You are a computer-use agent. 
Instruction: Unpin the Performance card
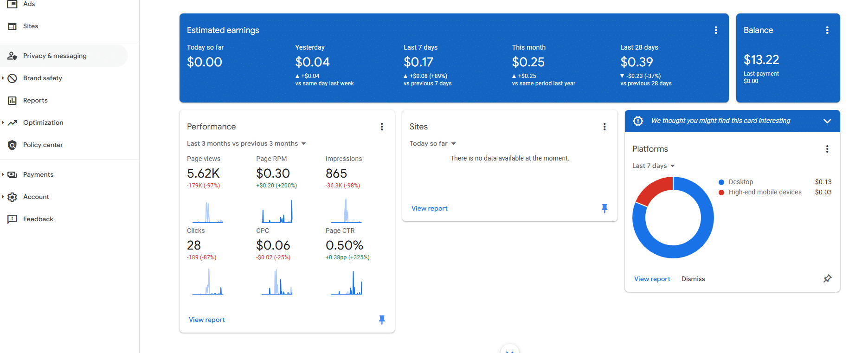[382, 320]
